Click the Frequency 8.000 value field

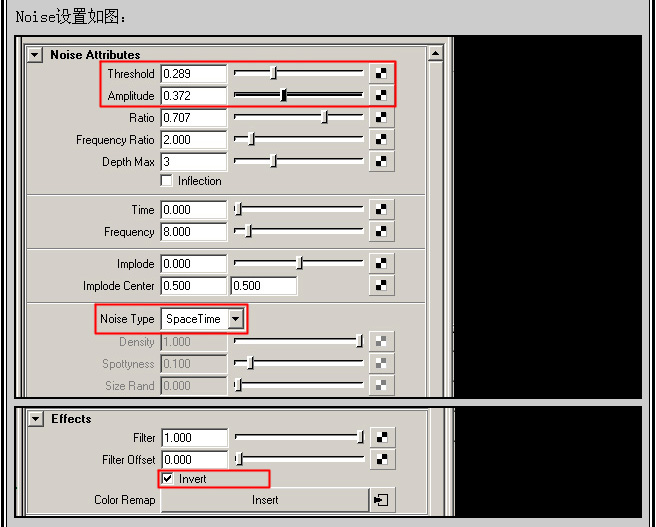point(194,232)
